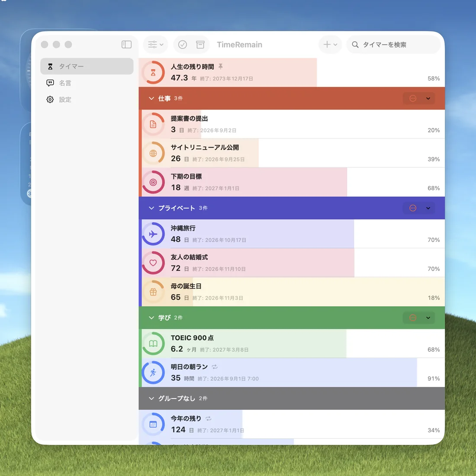Click the TimeRemain window title
The width and height of the screenshot is (476, 476).
pyautogui.click(x=240, y=45)
